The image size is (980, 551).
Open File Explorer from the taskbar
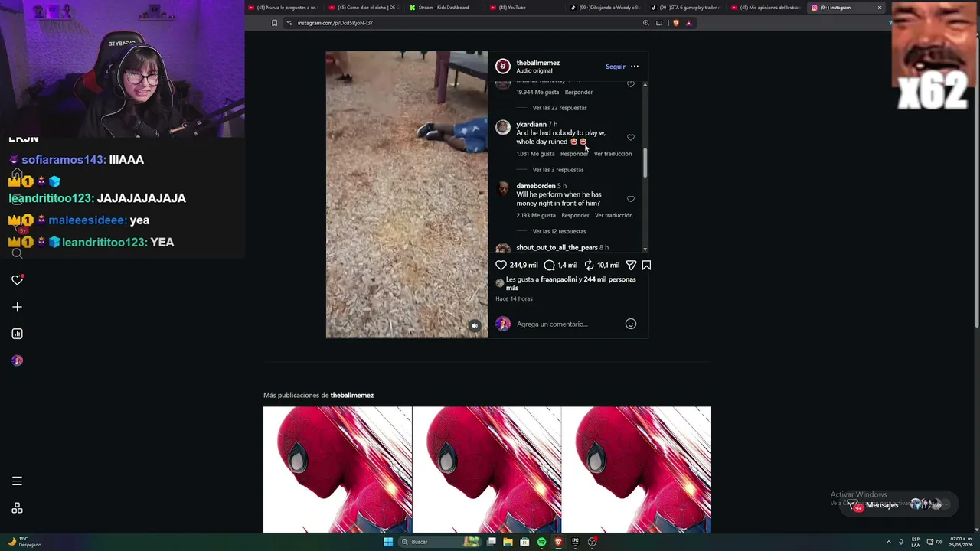point(508,542)
